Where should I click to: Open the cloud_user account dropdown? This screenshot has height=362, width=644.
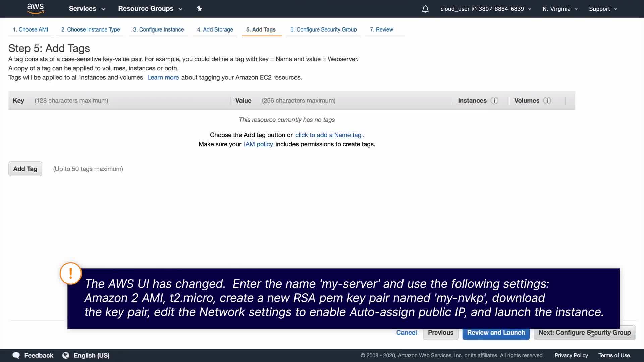tap(485, 9)
